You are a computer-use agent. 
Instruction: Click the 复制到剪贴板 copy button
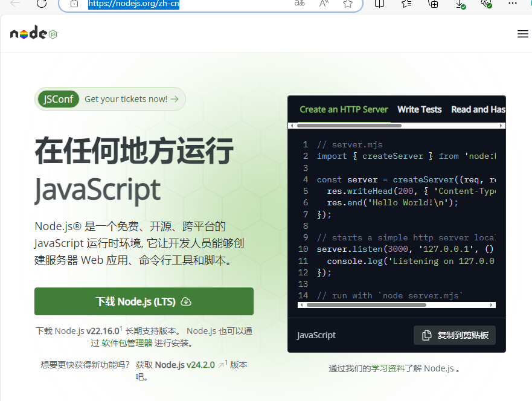455,335
